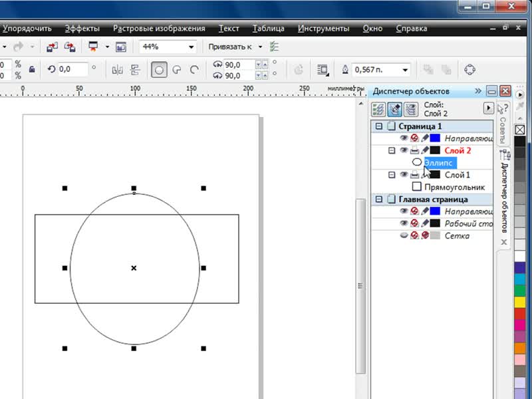
Task: Mirror the ellipse vertically
Action: [136, 70]
